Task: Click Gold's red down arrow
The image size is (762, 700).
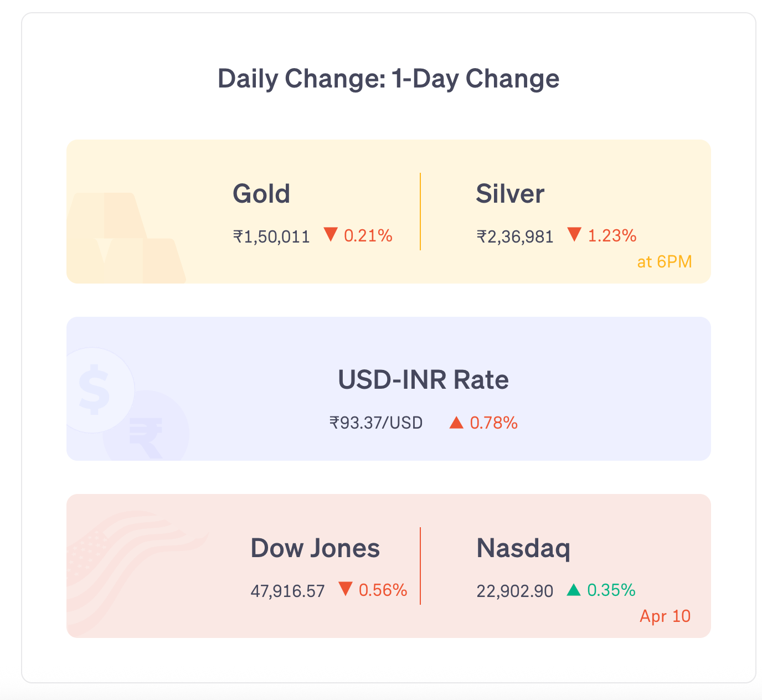Action: [x=331, y=235]
